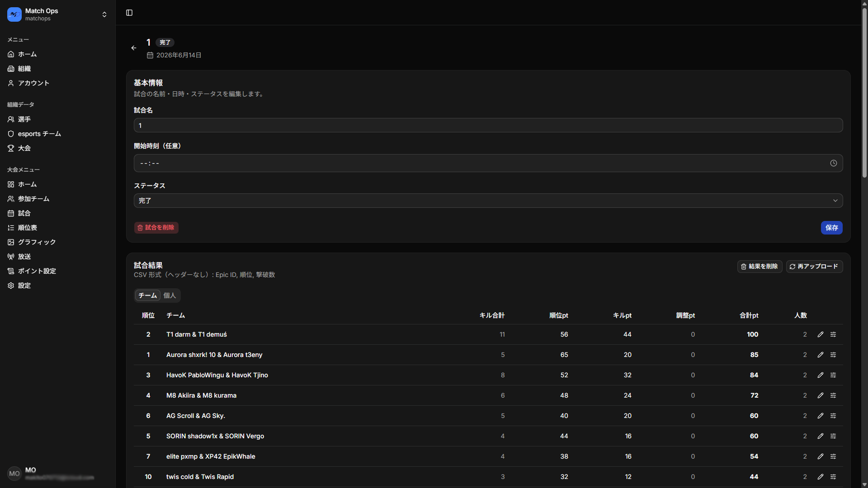Viewport: 868px width, 488px height.
Task: Open the ステータス dropdown showing 完了
Action: 488,201
